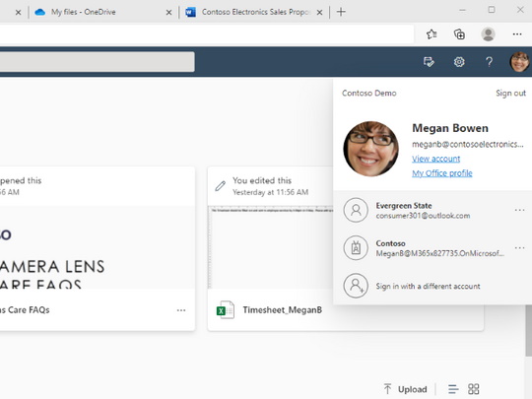Click the page vertical scrollbar
The height and width of the screenshot is (399, 532).
(x=528, y=331)
